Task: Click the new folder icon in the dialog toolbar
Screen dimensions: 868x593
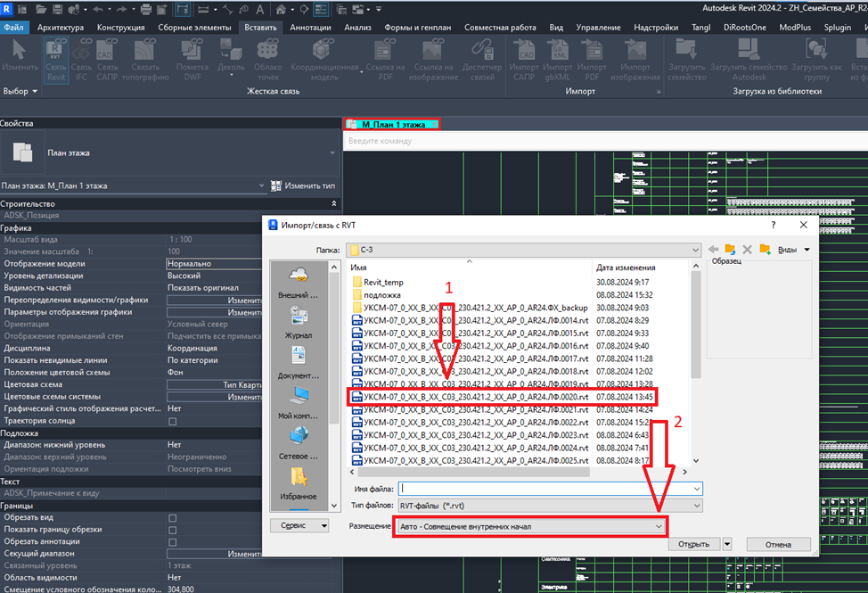Action: (x=765, y=249)
